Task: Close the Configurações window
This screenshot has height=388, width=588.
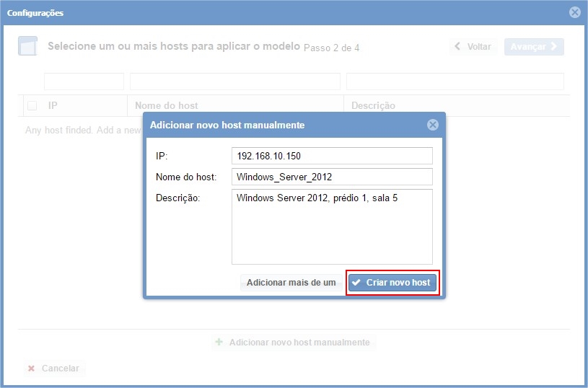Action: pyautogui.click(x=574, y=12)
